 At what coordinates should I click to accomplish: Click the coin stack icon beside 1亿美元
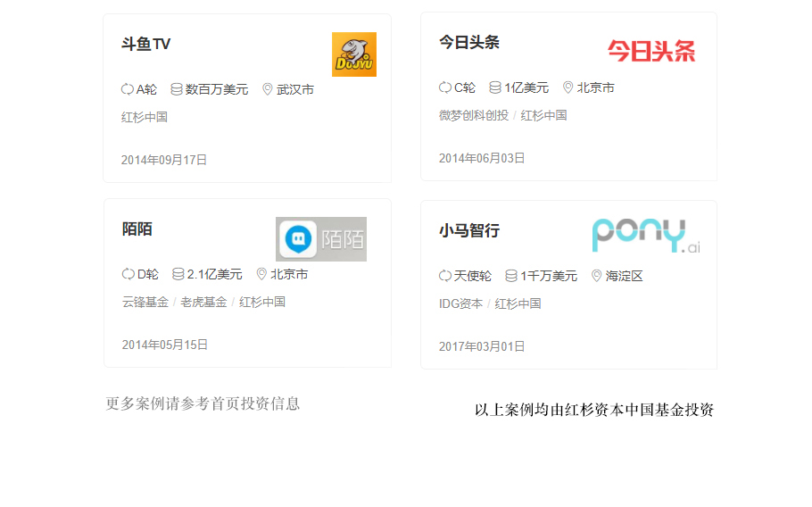click(495, 87)
